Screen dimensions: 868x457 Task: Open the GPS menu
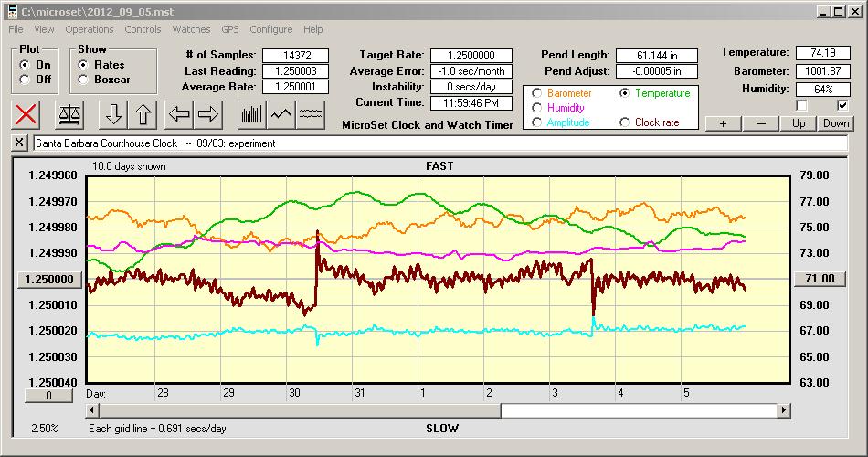pos(229,29)
